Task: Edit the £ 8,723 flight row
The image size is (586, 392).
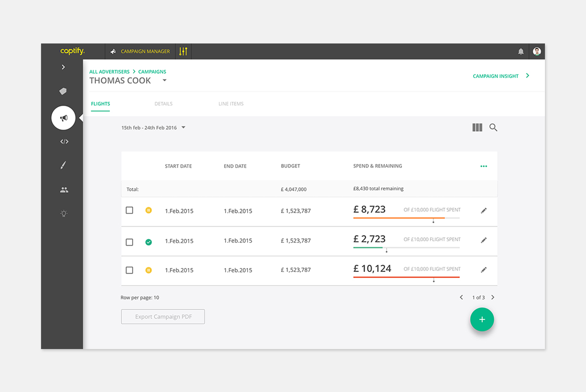Action: coord(484,210)
